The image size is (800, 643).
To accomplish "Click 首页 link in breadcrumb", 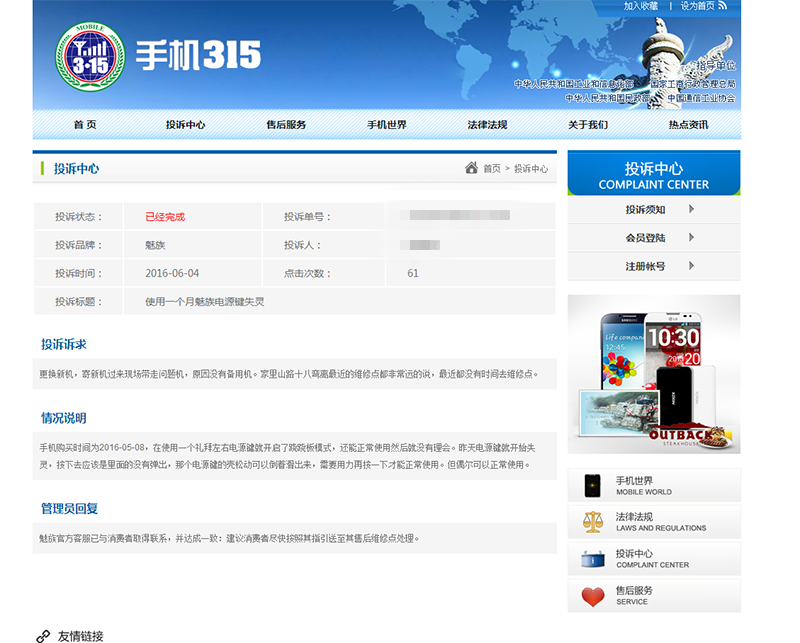I will 492,168.
